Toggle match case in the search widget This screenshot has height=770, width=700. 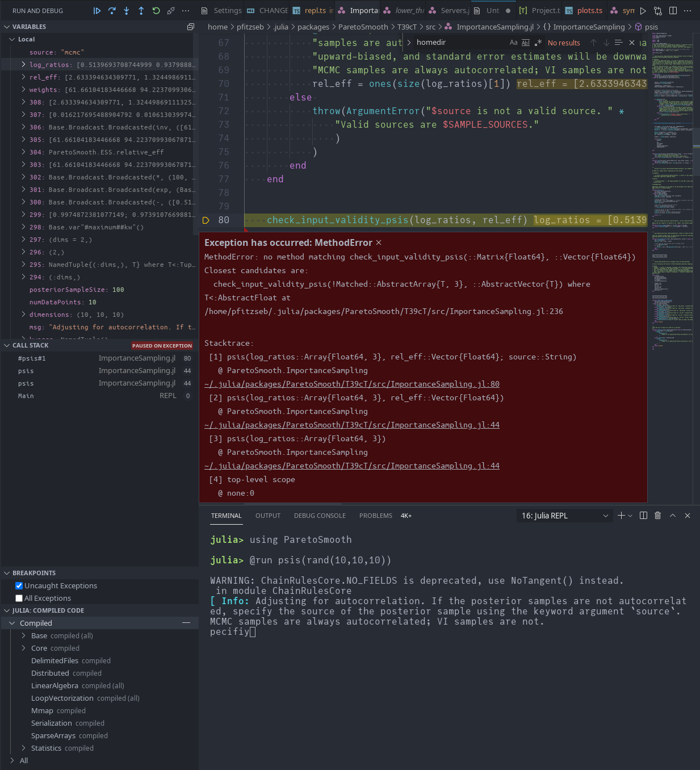point(513,43)
